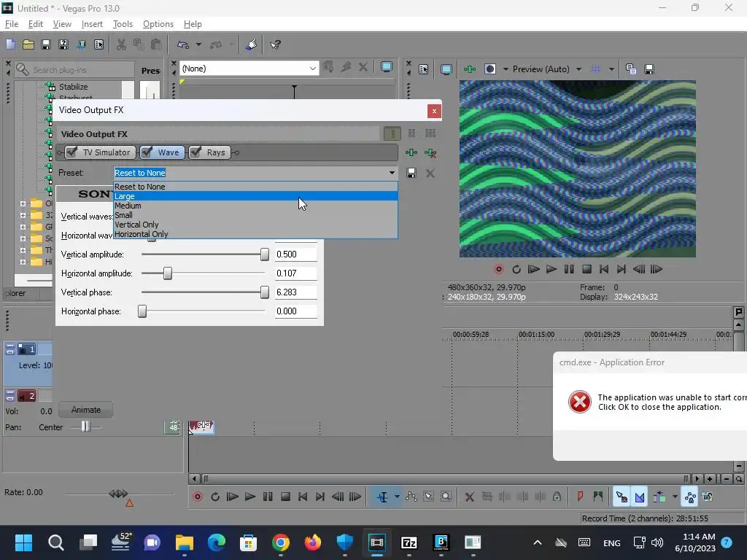Click the Record button on the timeline transport
The height and width of the screenshot is (560, 747).
pos(198,497)
